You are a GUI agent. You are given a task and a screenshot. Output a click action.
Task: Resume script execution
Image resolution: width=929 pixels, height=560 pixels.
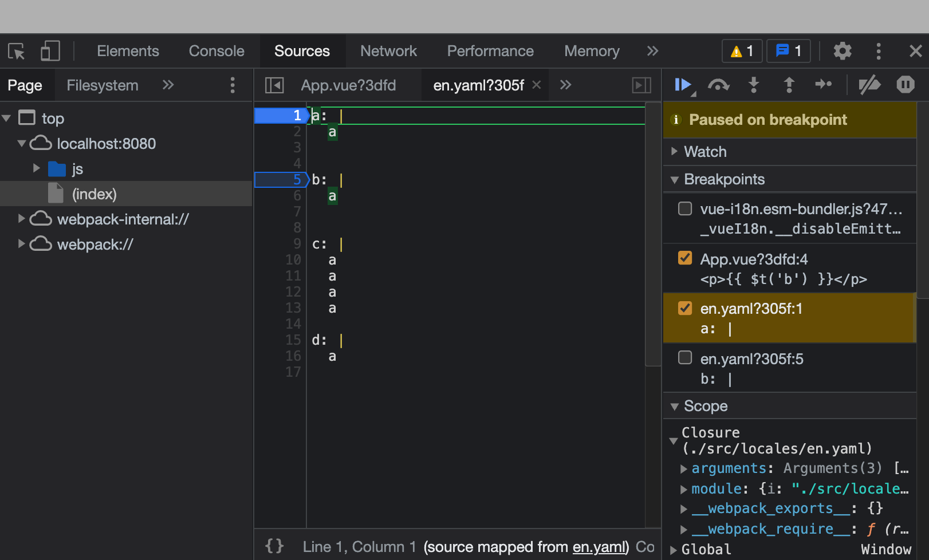point(683,84)
